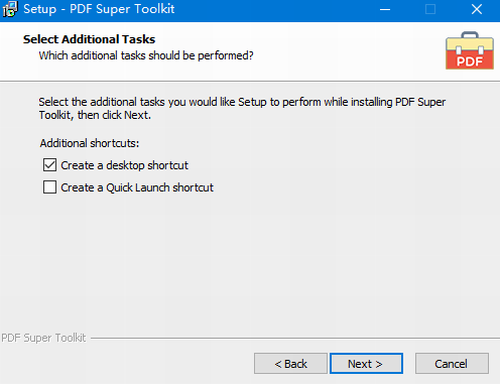Click the greyed-out maximize window button
The height and width of the screenshot is (384, 500).
point(430,9)
